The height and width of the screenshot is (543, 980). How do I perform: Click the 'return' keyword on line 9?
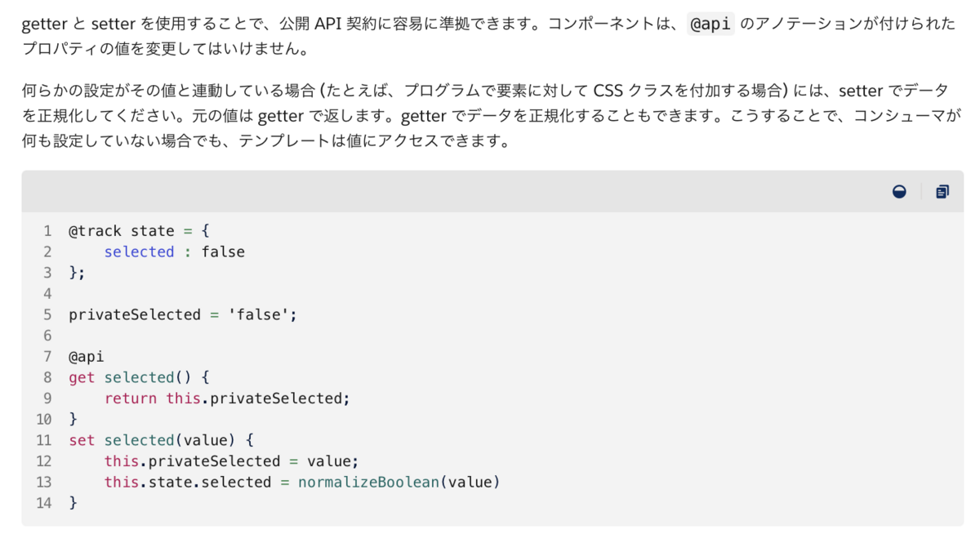click(130, 398)
